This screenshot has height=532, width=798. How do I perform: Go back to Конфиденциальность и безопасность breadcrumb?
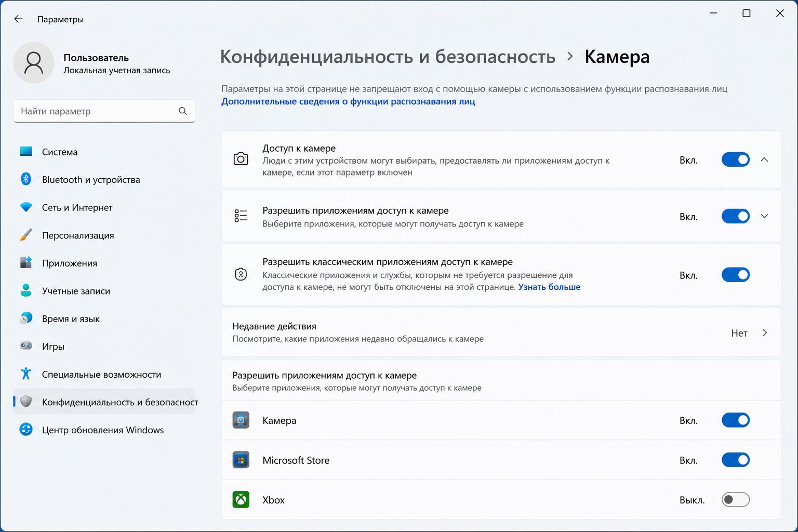388,57
